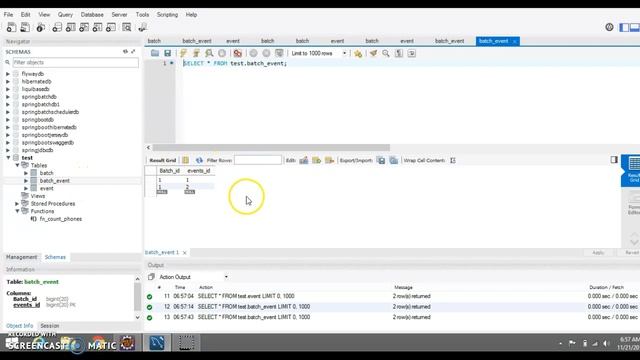Collapse the Functions node
Image resolution: width=640 pixels, height=360 pixels.
coord(17,211)
